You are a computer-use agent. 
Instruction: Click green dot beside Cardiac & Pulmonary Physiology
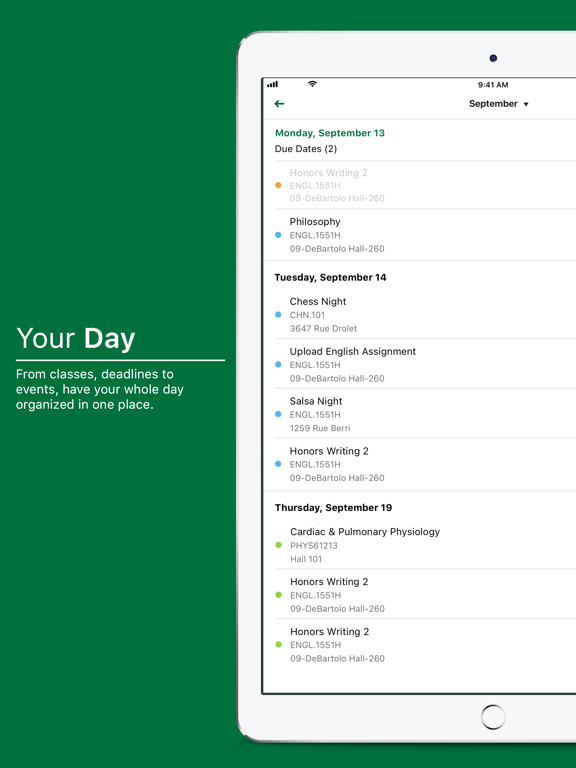[x=279, y=545]
